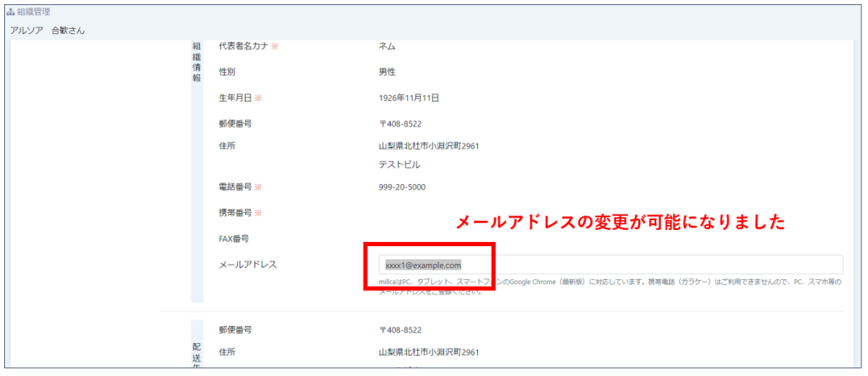Click the milica browser support help text
This screenshot has height=376, width=868.
[x=610, y=281]
